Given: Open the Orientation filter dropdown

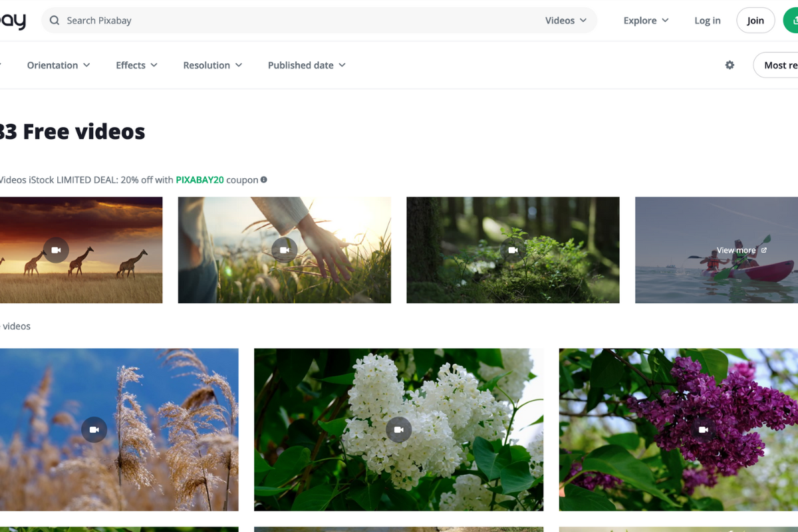Looking at the screenshot, I should pyautogui.click(x=59, y=65).
